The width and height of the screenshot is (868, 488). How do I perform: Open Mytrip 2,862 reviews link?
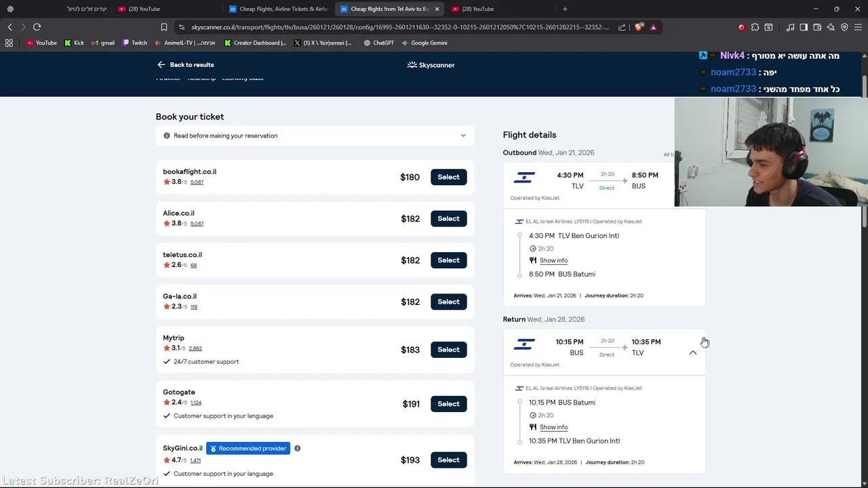click(x=195, y=348)
